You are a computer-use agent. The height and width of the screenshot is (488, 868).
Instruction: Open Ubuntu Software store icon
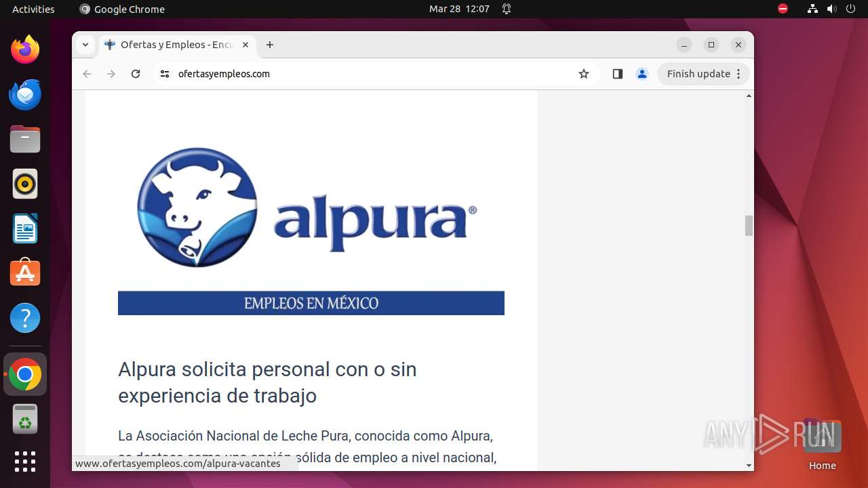[25, 273]
